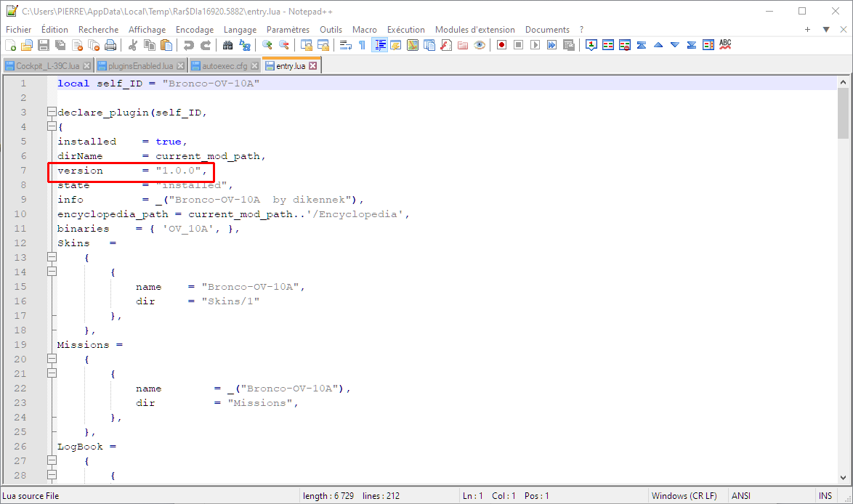Switch to Cockpit_L-39C.lua tab
Screen dimensions: 853x504
pyautogui.click(x=47, y=66)
